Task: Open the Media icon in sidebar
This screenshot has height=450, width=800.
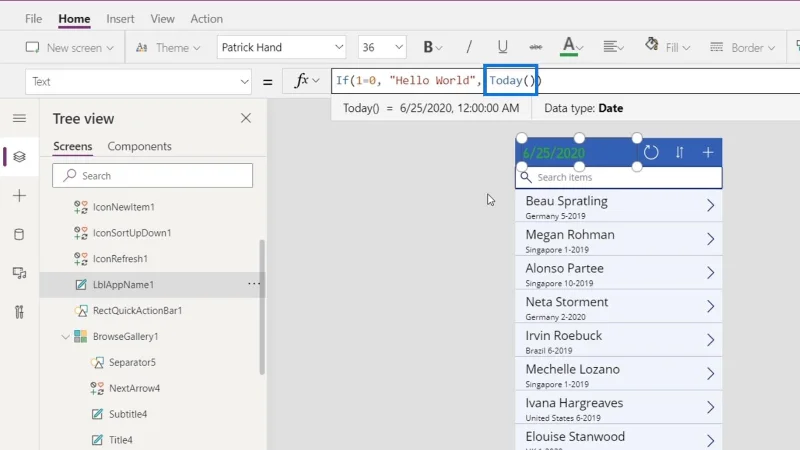Action: click(x=19, y=273)
